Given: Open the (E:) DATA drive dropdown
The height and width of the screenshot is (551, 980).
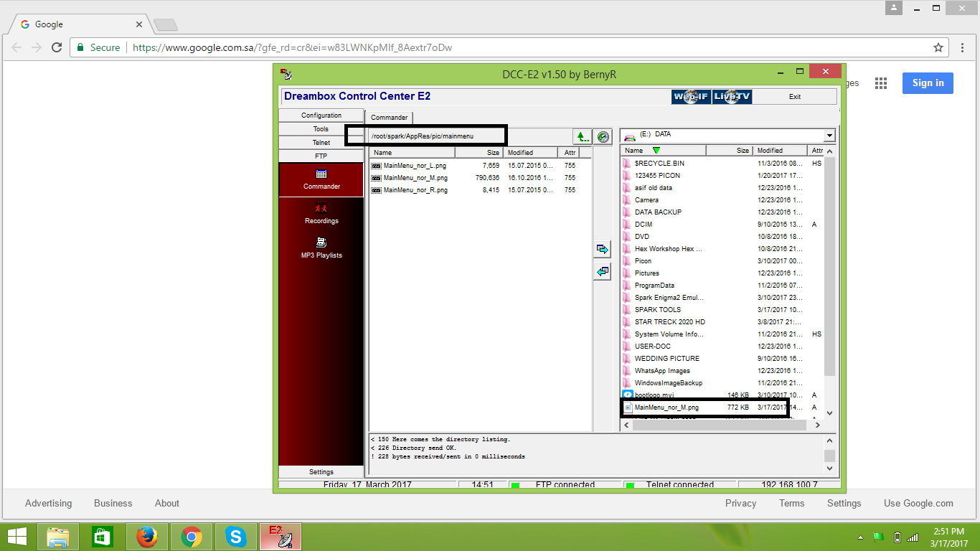Looking at the screenshot, I should (x=829, y=136).
